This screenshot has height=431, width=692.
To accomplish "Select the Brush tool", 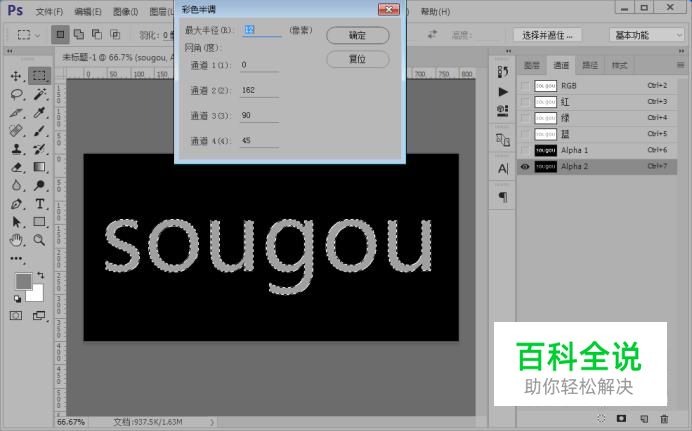I will tap(39, 131).
